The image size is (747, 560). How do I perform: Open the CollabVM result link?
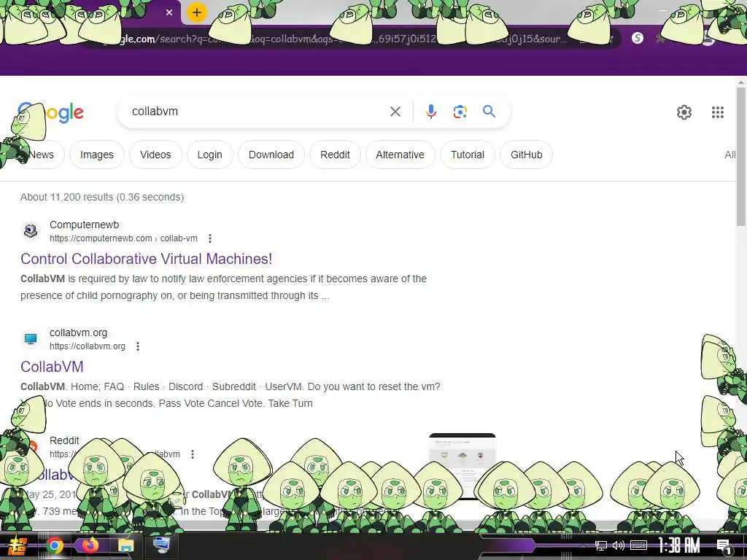52,367
